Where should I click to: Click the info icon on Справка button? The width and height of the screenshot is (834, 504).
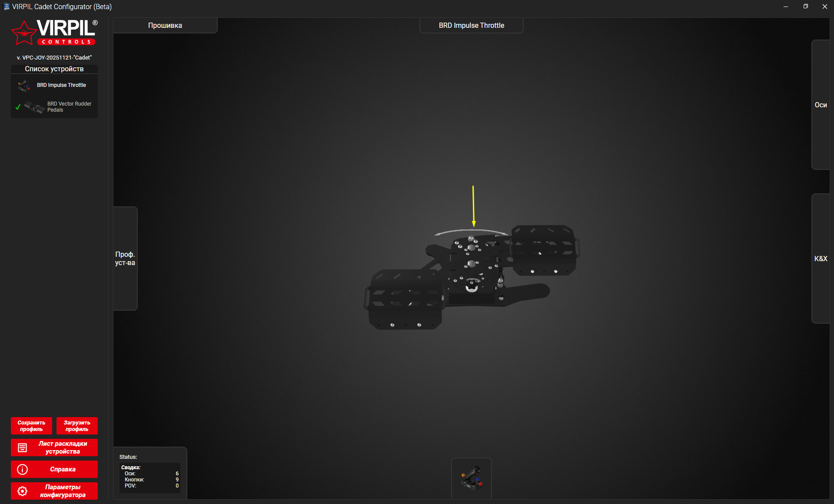(x=22, y=469)
